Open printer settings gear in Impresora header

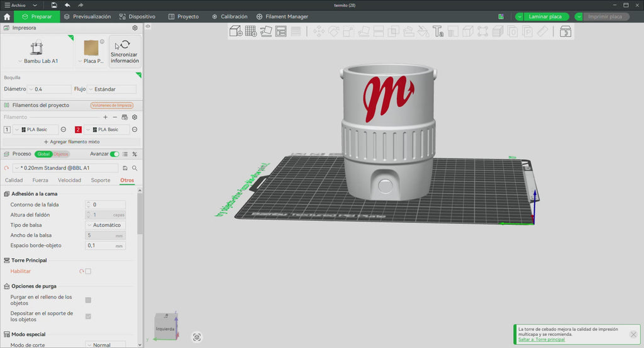pos(135,28)
